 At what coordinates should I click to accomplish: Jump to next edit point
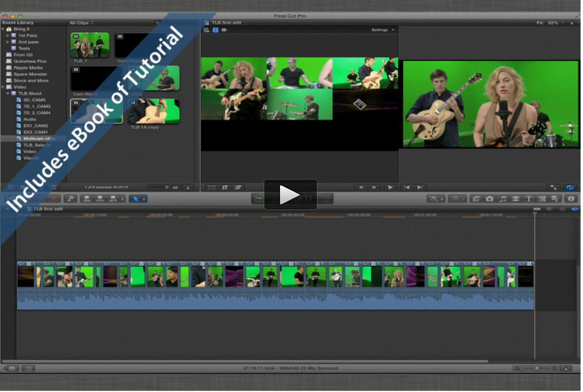coord(420,188)
